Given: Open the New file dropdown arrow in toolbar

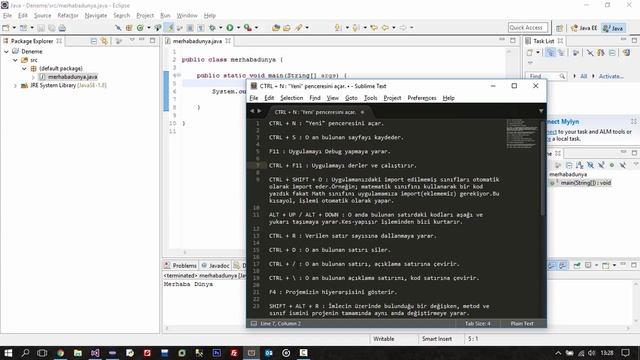Looking at the screenshot, I should [x=14, y=28].
